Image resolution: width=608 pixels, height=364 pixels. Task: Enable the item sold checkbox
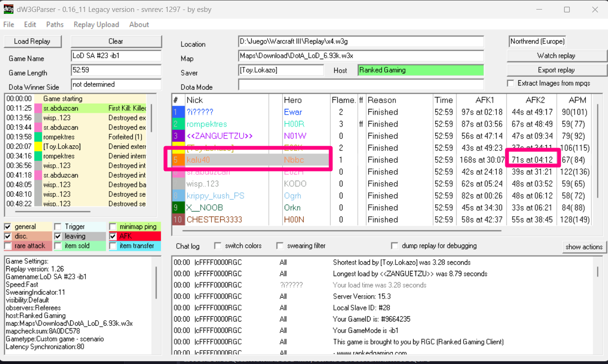coord(58,246)
